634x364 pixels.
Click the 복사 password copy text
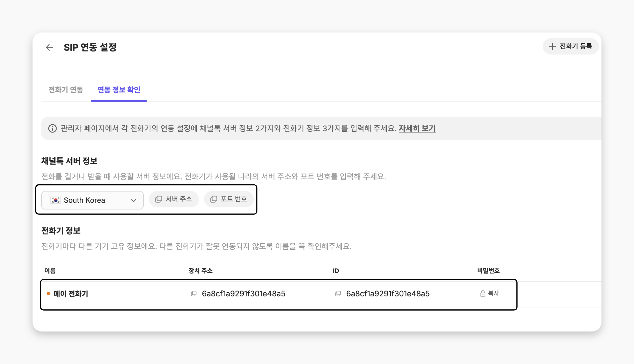(493, 293)
